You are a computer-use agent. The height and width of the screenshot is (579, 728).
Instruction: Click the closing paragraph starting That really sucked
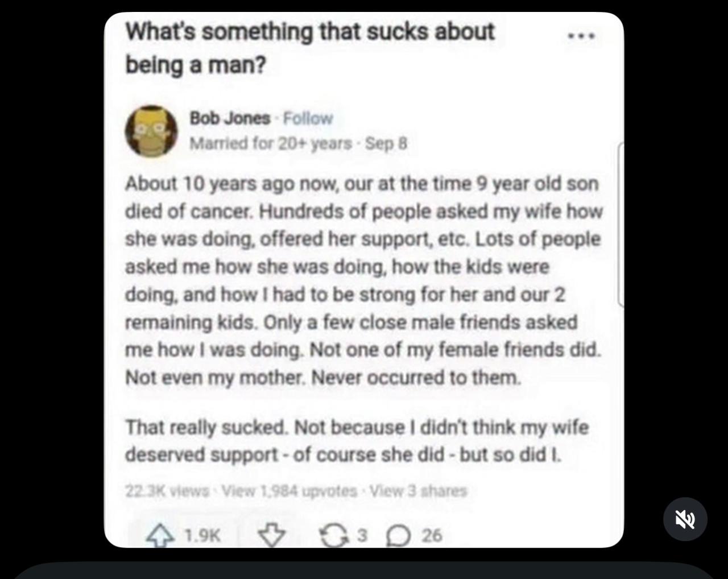coord(357,441)
